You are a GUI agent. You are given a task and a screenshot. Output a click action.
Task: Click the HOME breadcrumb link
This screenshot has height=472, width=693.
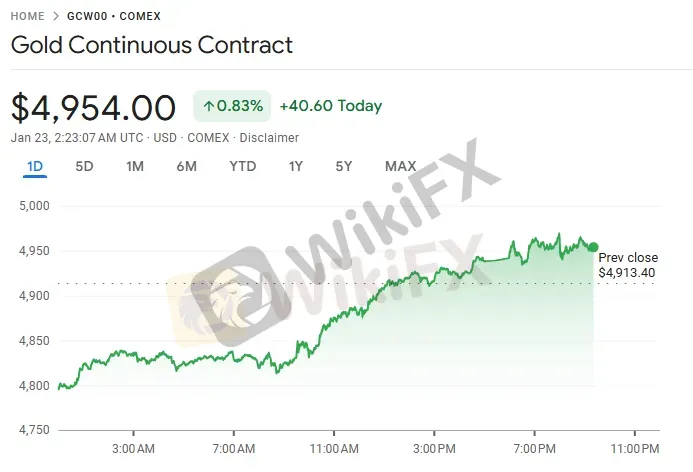28,17
